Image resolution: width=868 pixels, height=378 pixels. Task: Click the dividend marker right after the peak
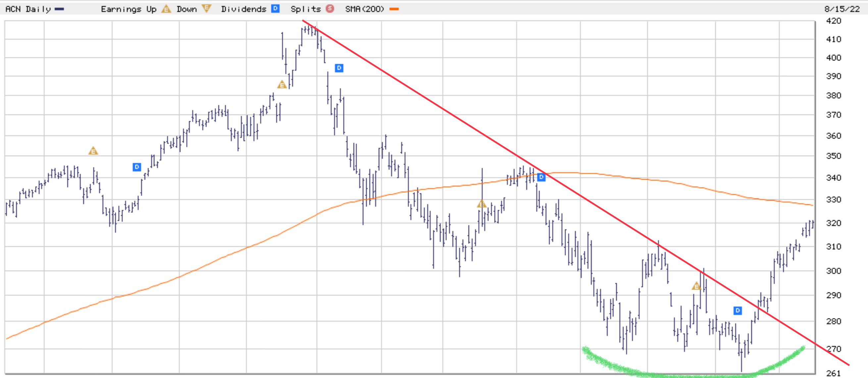[339, 68]
